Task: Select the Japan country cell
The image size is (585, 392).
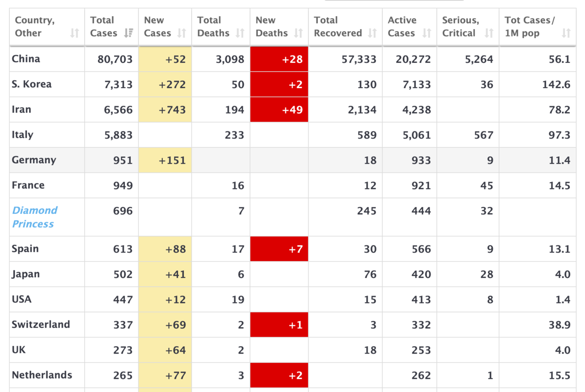Action: point(47,274)
